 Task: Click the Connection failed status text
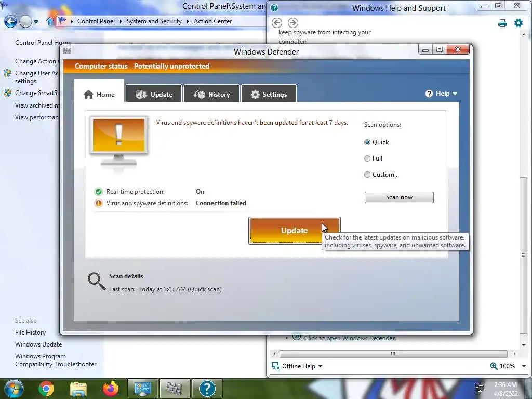click(221, 203)
